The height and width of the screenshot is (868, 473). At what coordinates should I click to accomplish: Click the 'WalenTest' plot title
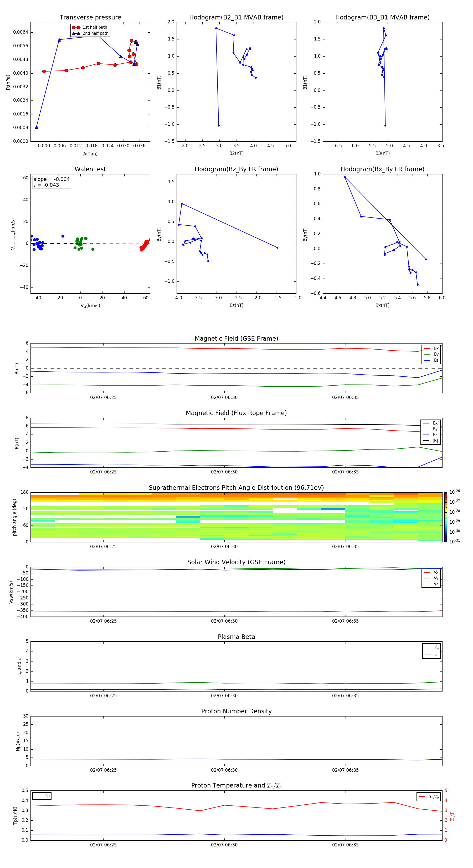(x=90, y=169)
